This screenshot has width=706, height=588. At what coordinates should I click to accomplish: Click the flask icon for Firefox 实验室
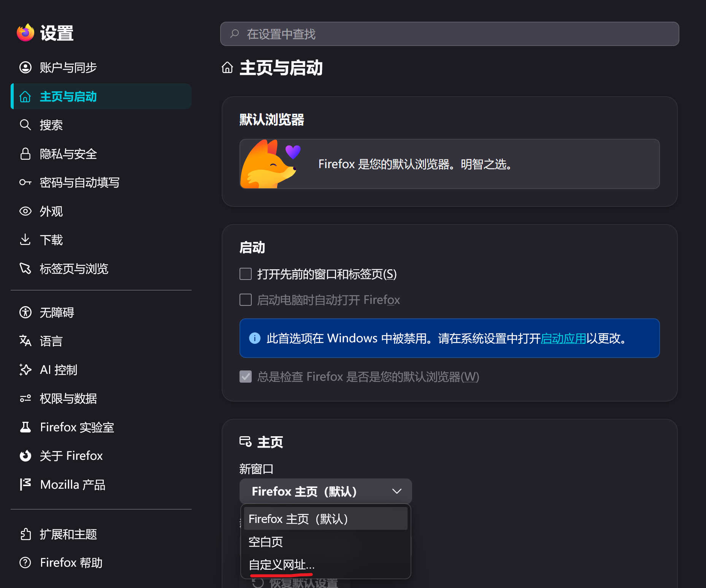click(25, 427)
